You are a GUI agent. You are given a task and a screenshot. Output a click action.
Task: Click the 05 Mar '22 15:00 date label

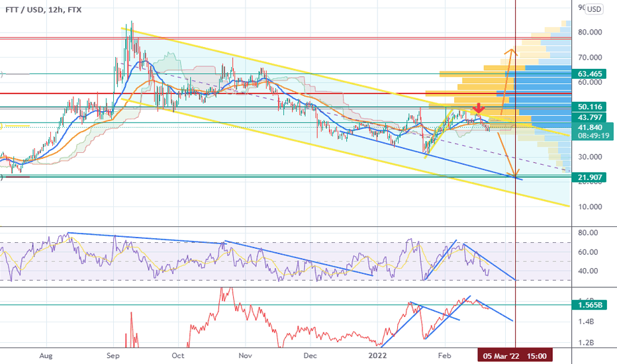514,356
